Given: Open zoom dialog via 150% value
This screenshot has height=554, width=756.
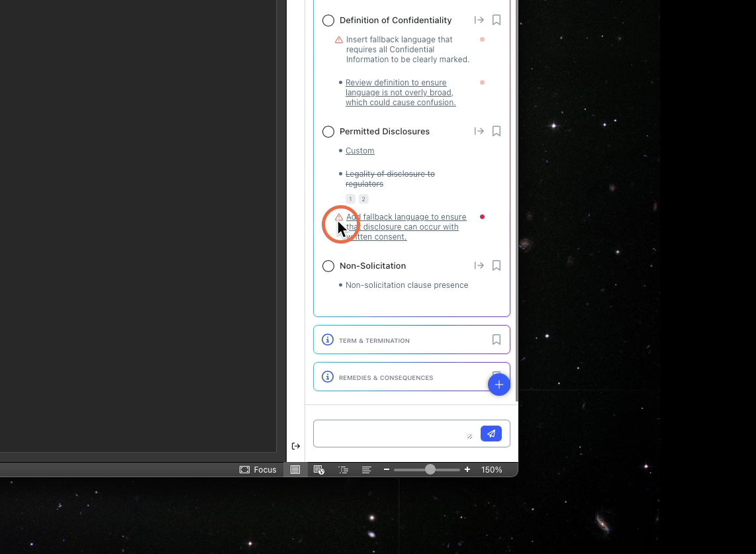Looking at the screenshot, I should [492, 470].
